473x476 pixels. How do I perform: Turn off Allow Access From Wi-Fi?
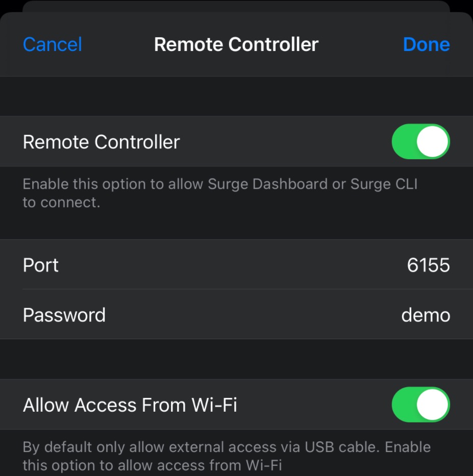coord(421,405)
